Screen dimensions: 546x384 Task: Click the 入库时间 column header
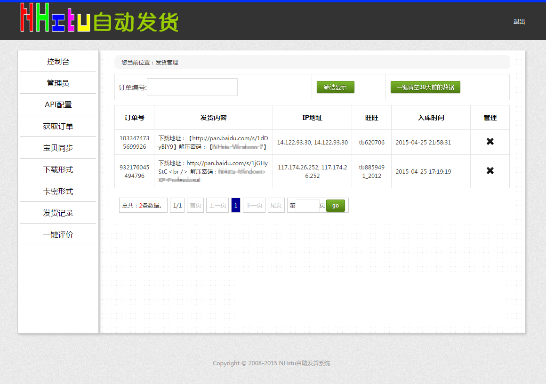coord(431,118)
